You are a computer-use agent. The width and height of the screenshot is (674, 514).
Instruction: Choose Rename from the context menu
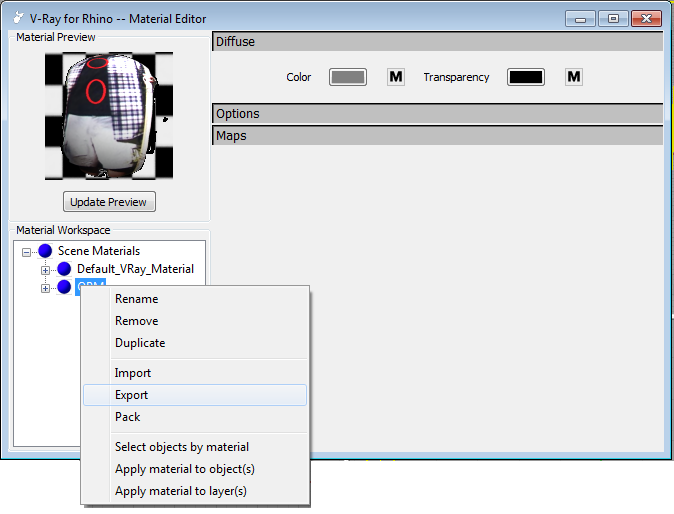click(x=195, y=299)
